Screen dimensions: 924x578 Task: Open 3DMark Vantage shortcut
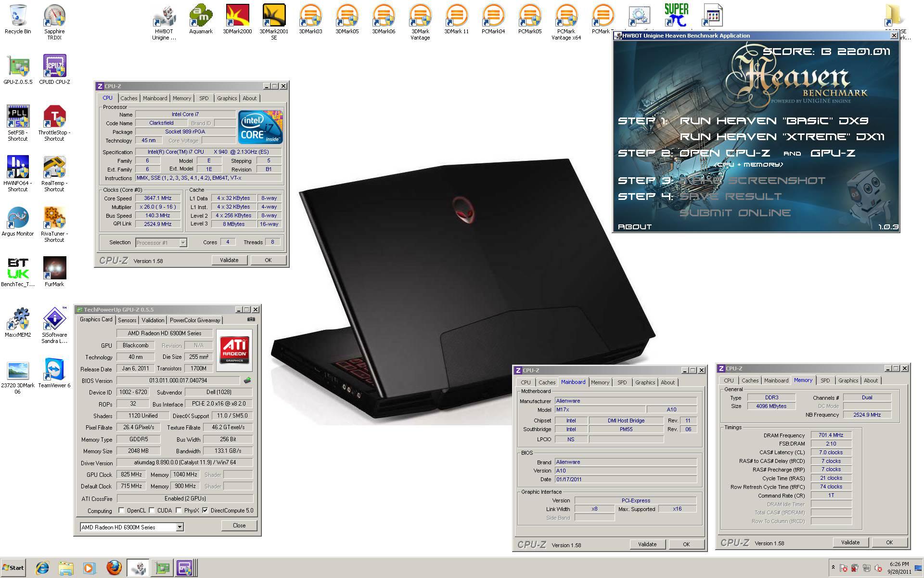click(x=420, y=22)
